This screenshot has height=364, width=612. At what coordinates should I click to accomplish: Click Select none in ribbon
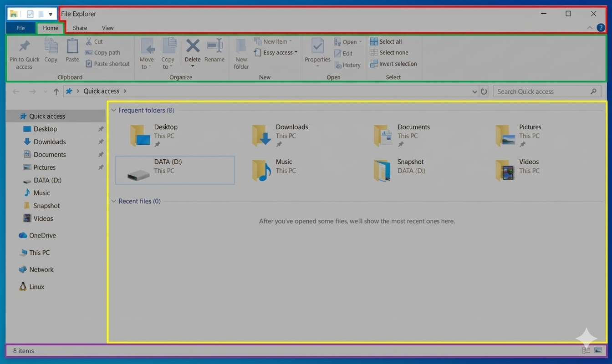[x=389, y=53]
